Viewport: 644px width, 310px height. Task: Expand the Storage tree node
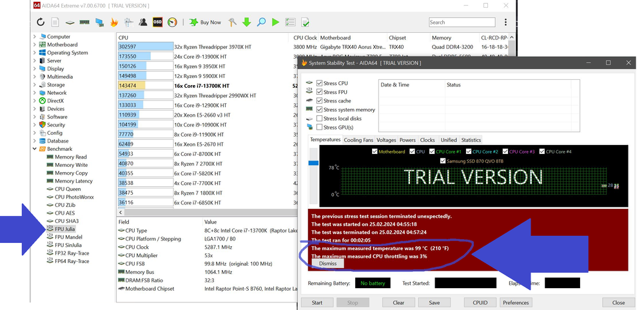pos(35,84)
